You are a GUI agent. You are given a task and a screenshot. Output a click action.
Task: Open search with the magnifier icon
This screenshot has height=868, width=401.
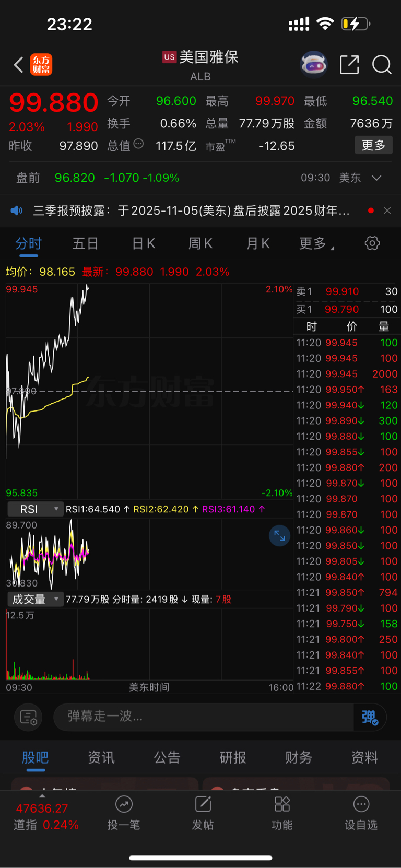(382, 65)
